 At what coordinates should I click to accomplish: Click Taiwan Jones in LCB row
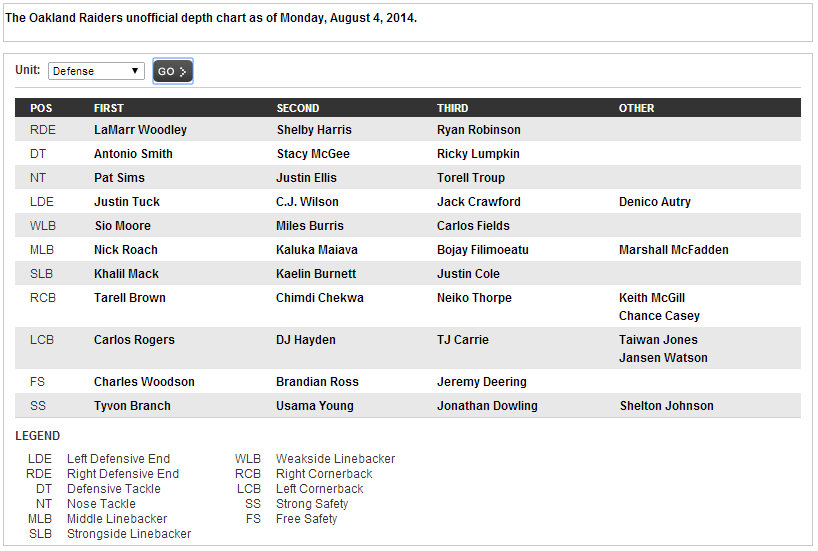click(658, 340)
